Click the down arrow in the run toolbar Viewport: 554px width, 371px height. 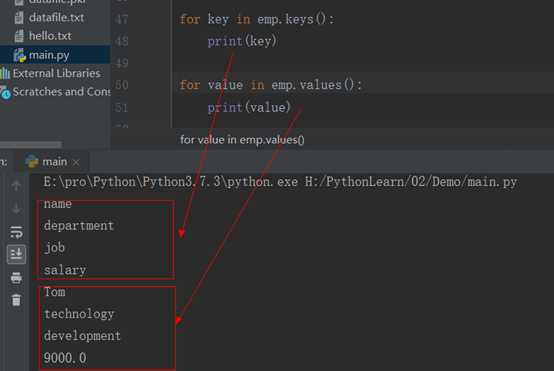(x=16, y=208)
